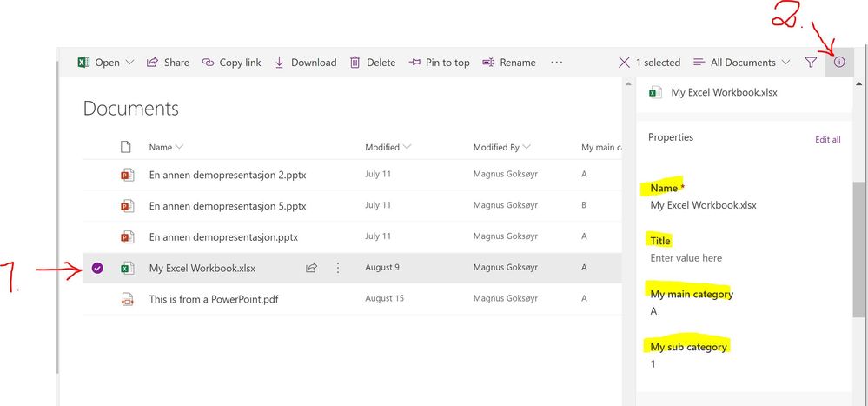Click the Excel icon beside Open

point(83,63)
